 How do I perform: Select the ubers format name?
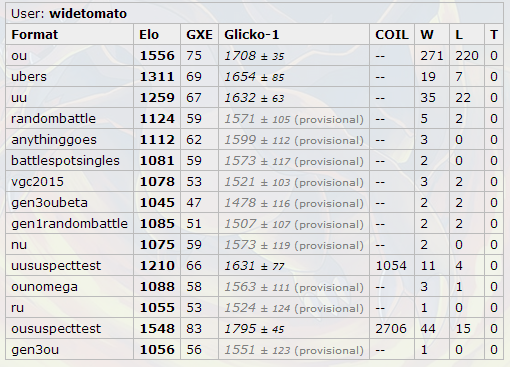[29, 77]
